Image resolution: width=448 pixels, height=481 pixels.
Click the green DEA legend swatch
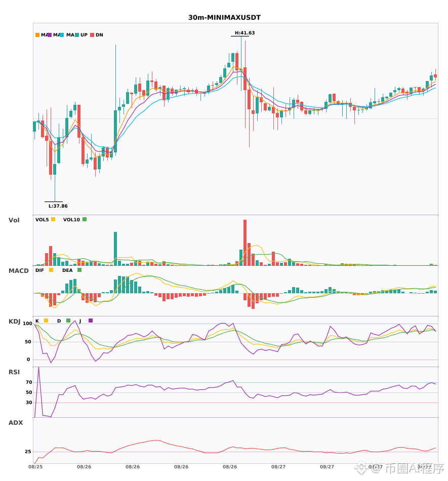(x=79, y=270)
